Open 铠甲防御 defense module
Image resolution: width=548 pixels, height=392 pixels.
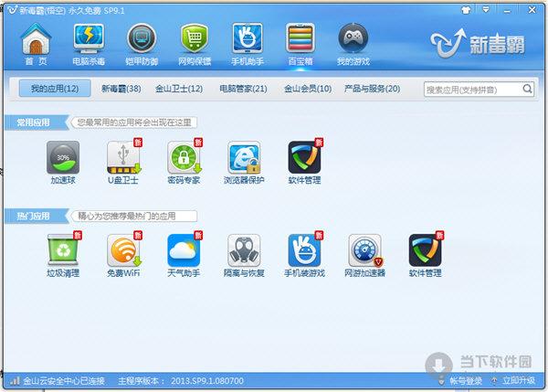(142, 44)
